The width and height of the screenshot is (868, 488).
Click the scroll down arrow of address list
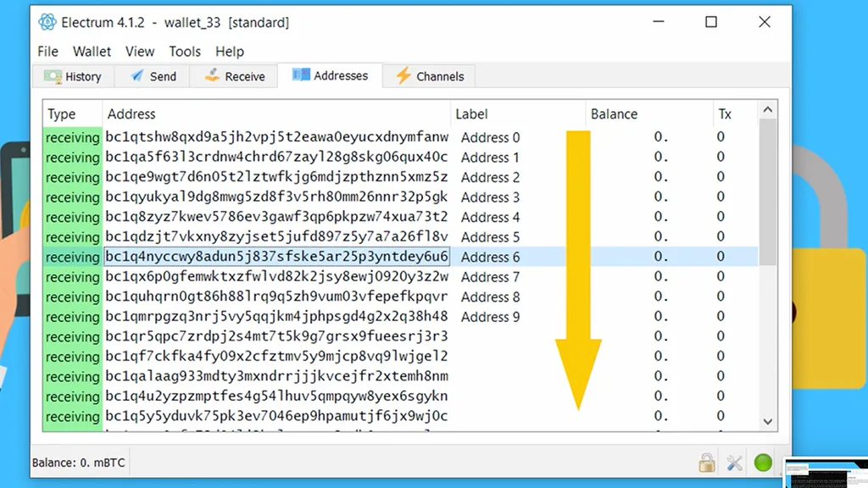tap(767, 421)
